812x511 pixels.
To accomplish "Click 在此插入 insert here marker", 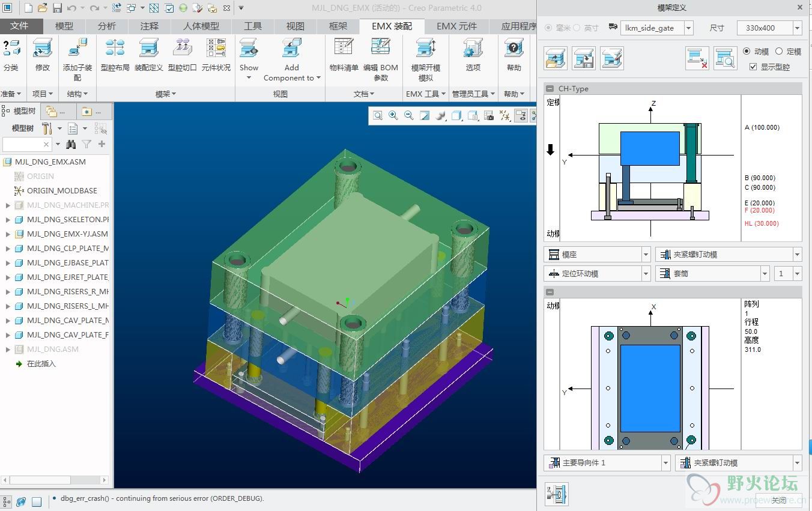I will (x=41, y=364).
